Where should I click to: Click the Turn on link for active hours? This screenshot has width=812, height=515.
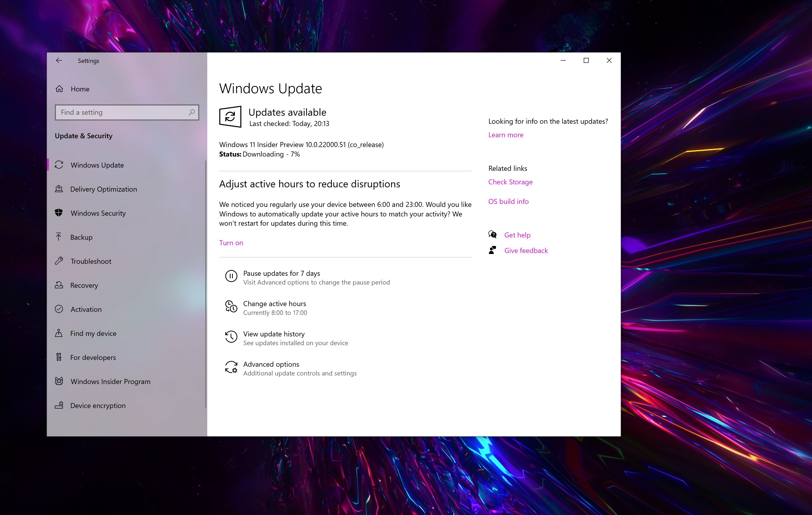click(x=231, y=243)
